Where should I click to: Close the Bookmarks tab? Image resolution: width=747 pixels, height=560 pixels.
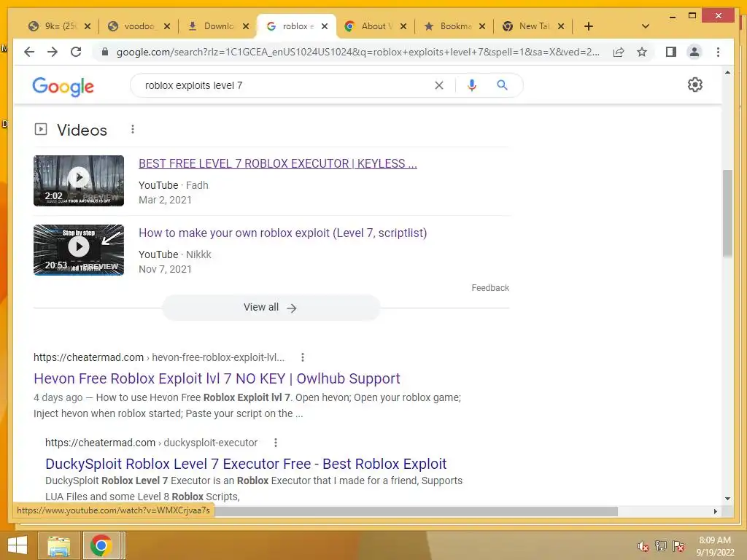click(482, 26)
